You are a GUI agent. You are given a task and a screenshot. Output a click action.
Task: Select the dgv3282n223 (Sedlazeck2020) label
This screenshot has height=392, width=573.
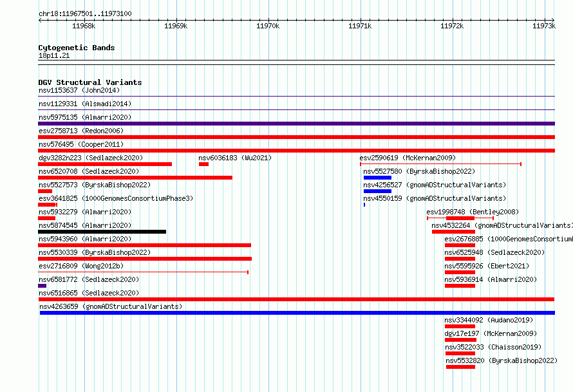[x=91, y=158]
